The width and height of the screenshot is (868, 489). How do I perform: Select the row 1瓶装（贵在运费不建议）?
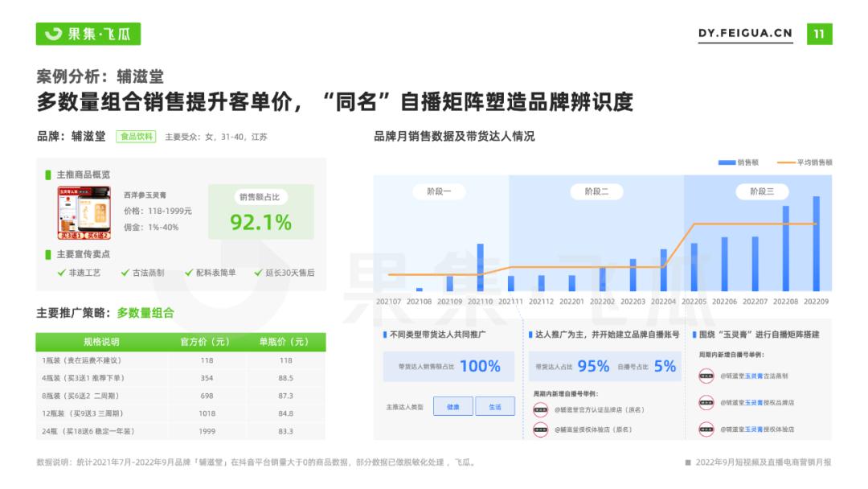[181, 360]
